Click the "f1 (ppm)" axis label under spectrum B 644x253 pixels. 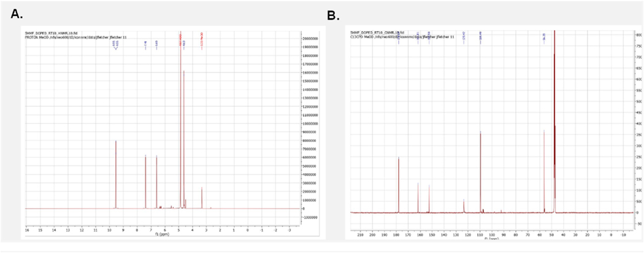491,239
